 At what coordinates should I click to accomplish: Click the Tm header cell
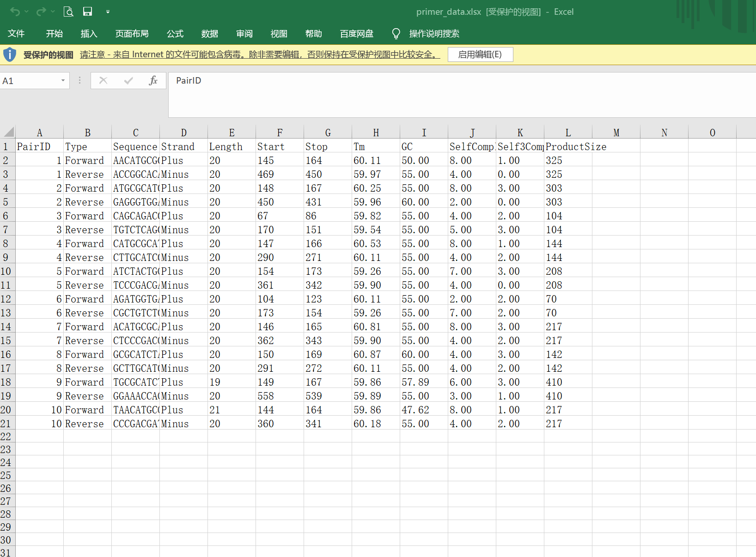[376, 146]
